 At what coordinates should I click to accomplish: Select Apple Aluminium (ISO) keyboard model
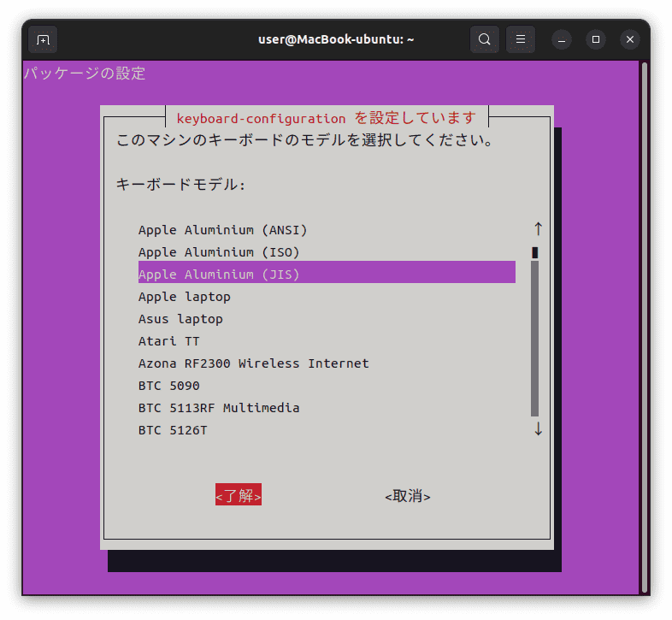click(327, 252)
